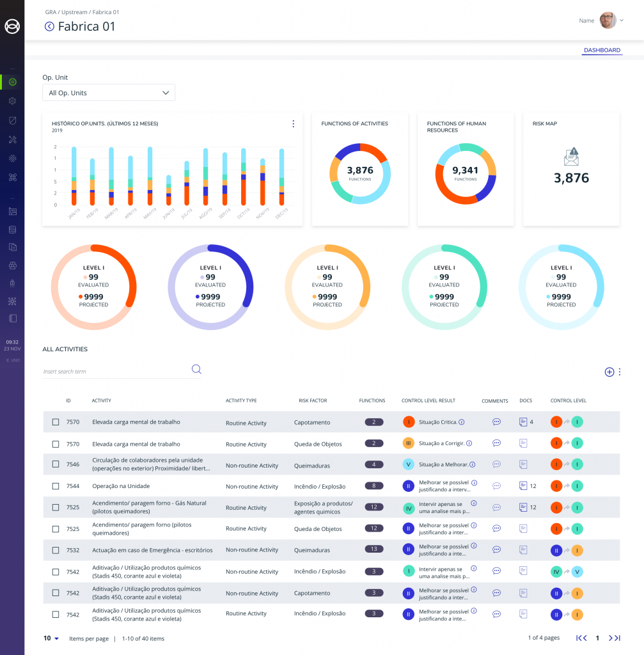This screenshot has width=644, height=655.
Task: Open the search magnifier in All Activities
Action: click(196, 369)
